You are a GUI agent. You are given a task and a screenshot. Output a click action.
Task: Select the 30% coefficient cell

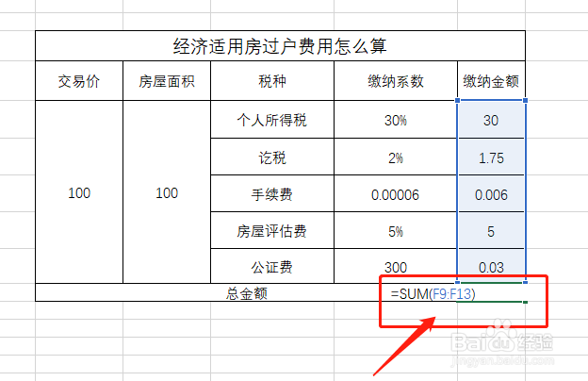[x=396, y=120]
